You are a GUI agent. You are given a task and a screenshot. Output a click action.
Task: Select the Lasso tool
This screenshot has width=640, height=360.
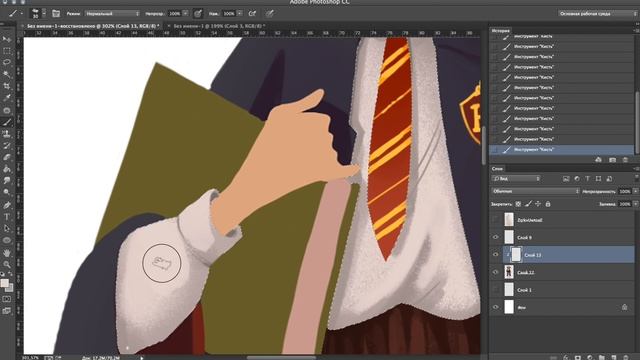(7, 62)
